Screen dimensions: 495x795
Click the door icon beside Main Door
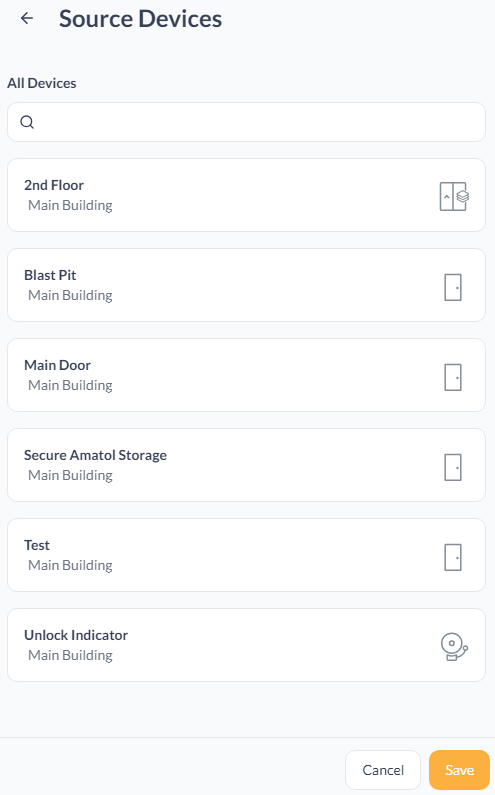pyautogui.click(x=453, y=377)
